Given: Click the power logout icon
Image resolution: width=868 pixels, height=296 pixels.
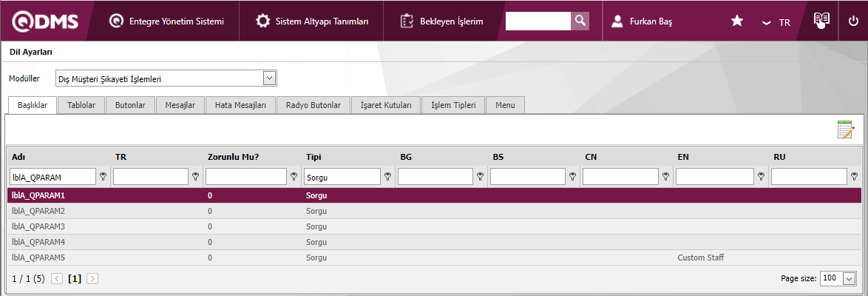Looking at the screenshot, I should coord(853,21).
